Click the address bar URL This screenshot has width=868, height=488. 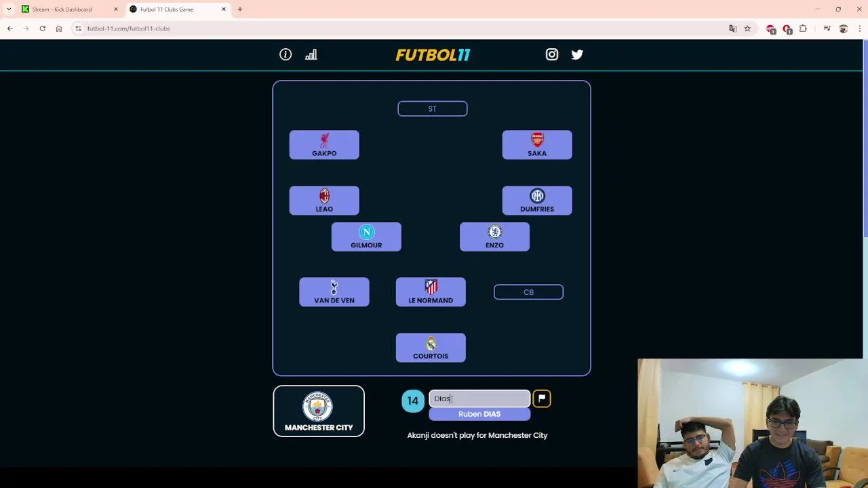(129, 28)
